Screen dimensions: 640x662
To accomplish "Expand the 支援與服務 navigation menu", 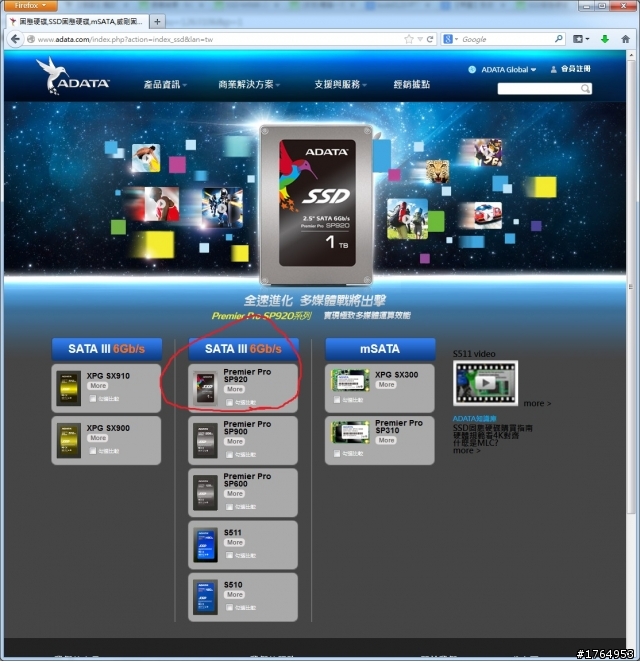I will tap(340, 84).
